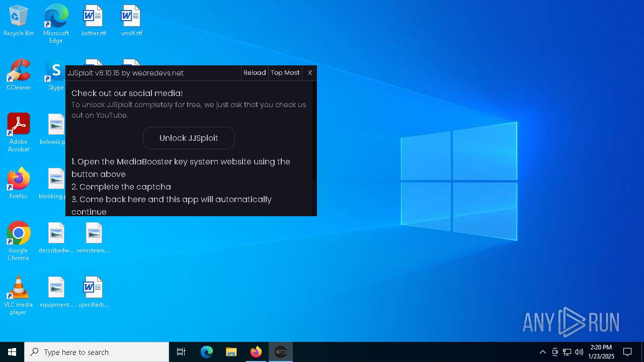Click Reload in JJSploit title bar
This screenshot has height=362, width=644.
pos(255,73)
